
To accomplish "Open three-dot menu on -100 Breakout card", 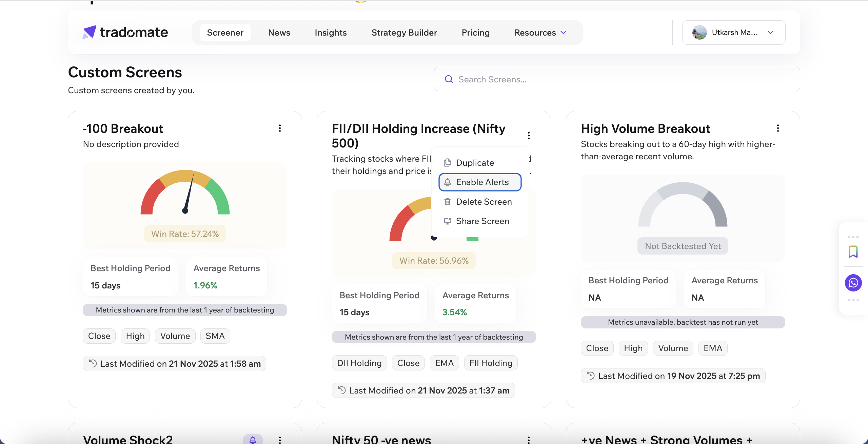I will point(280,128).
